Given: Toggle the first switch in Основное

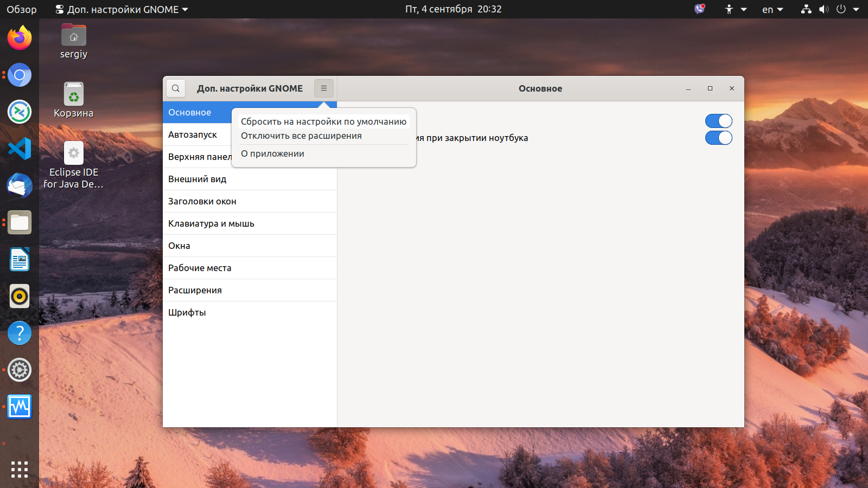Looking at the screenshot, I should pyautogui.click(x=719, y=121).
